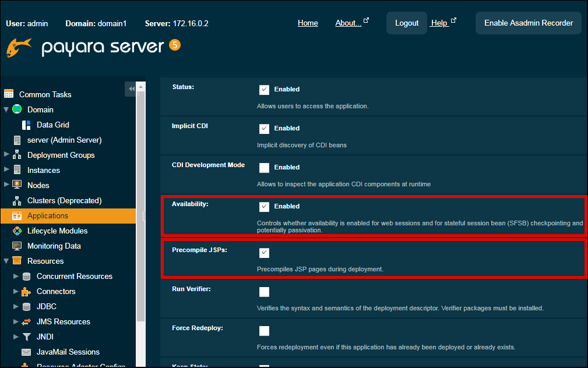Select the Data Grid icon

coord(26,125)
